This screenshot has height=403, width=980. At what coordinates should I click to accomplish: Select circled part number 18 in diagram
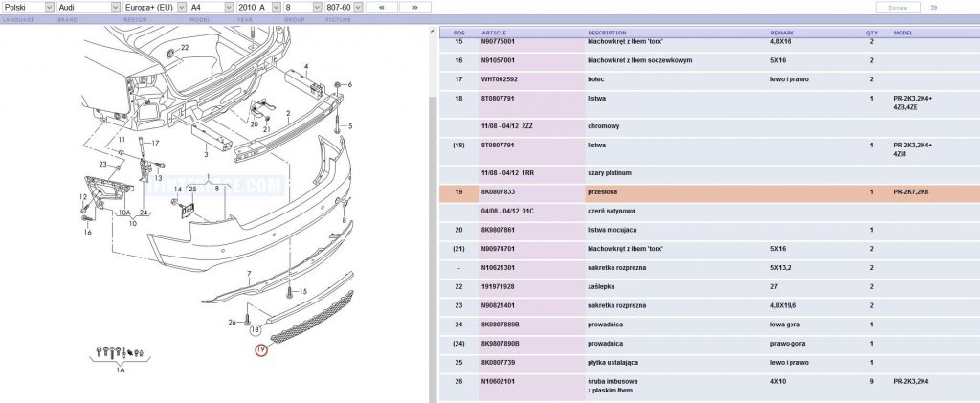coord(255,329)
